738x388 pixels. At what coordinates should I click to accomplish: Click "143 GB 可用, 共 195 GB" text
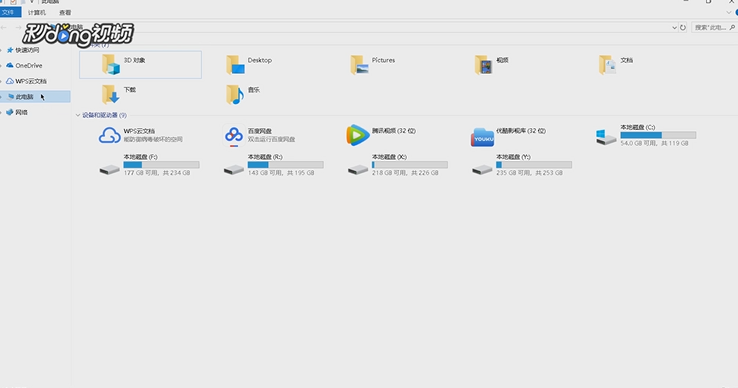tap(281, 173)
